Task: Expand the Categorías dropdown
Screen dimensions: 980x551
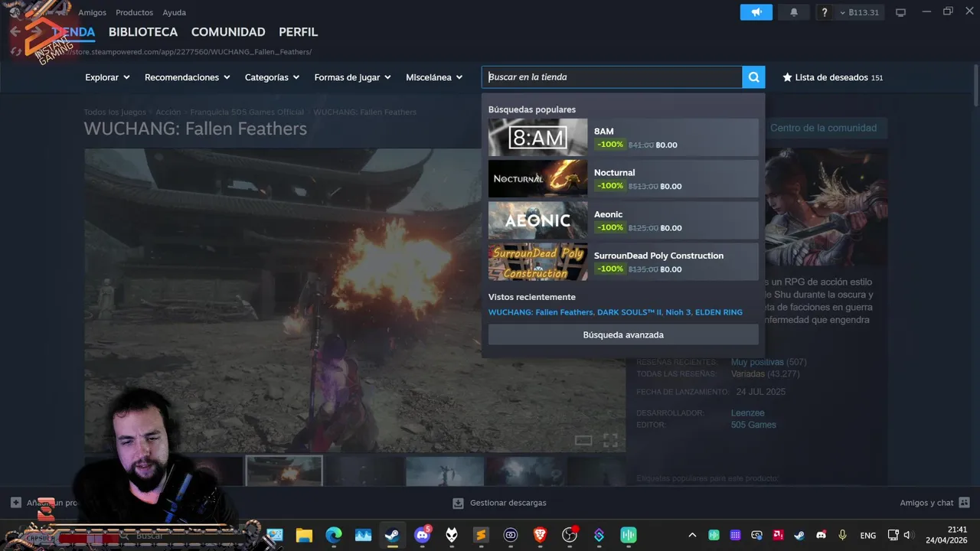Action: pyautogui.click(x=272, y=77)
